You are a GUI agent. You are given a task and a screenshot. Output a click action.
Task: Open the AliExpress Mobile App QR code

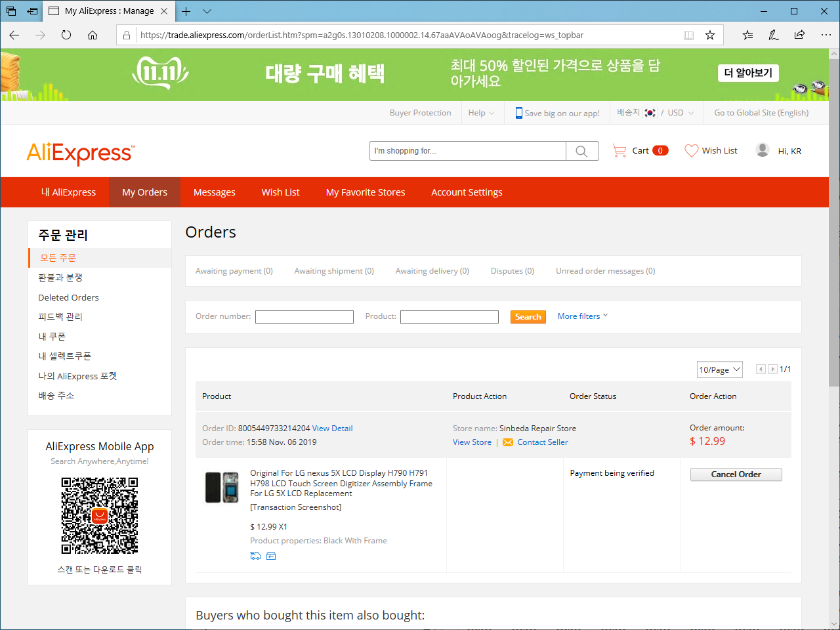(x=100, y=516)
